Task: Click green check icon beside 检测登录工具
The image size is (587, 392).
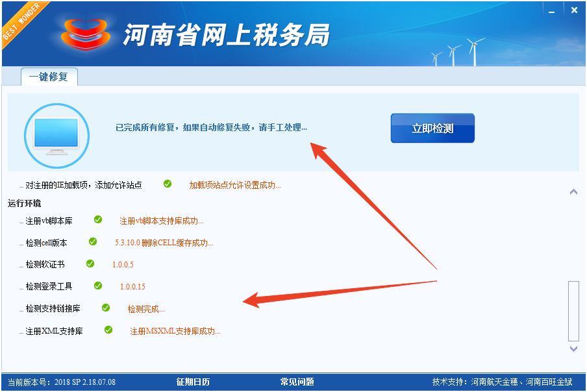Action: (x=98, y=286)
